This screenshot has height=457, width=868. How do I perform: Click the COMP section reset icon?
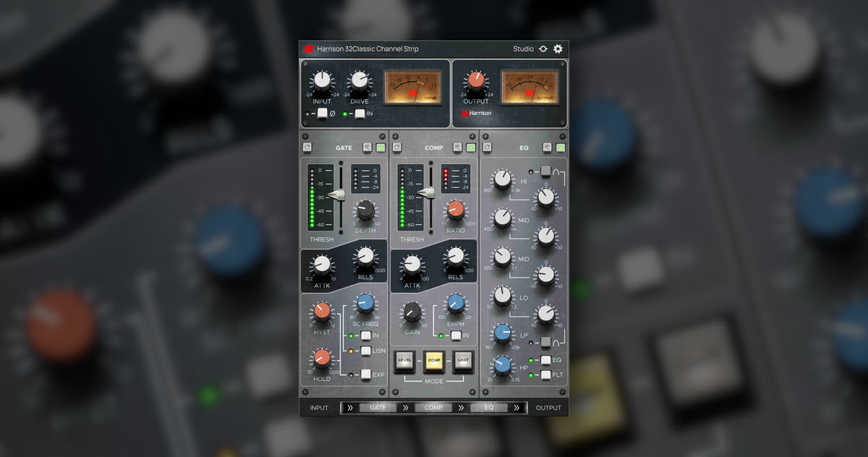[397, 148]
